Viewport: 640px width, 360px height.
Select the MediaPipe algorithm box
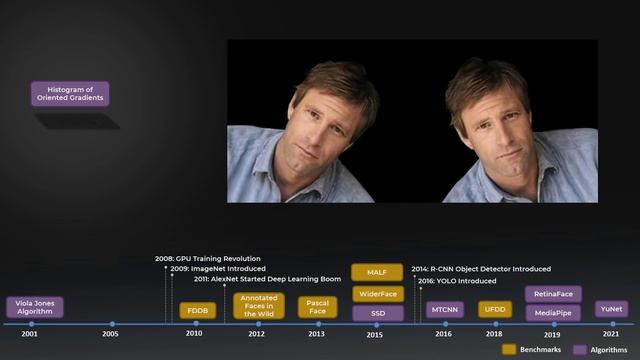[553, 313]
